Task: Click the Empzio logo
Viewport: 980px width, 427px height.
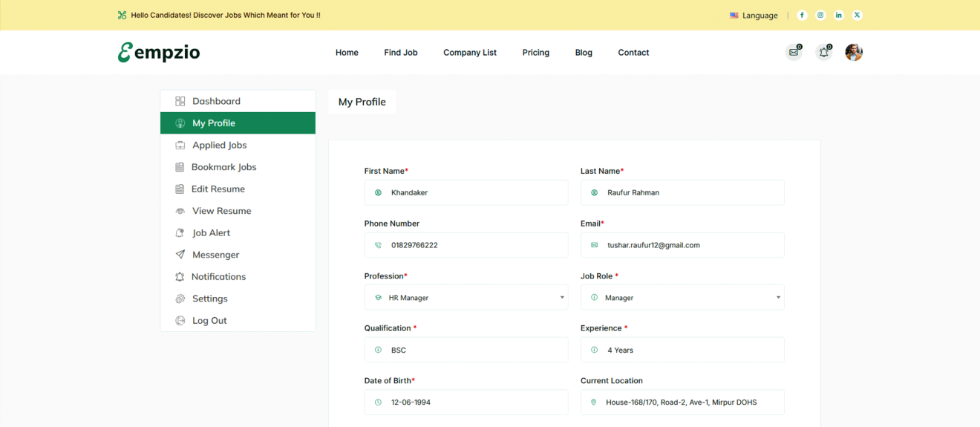Action: 159,52
